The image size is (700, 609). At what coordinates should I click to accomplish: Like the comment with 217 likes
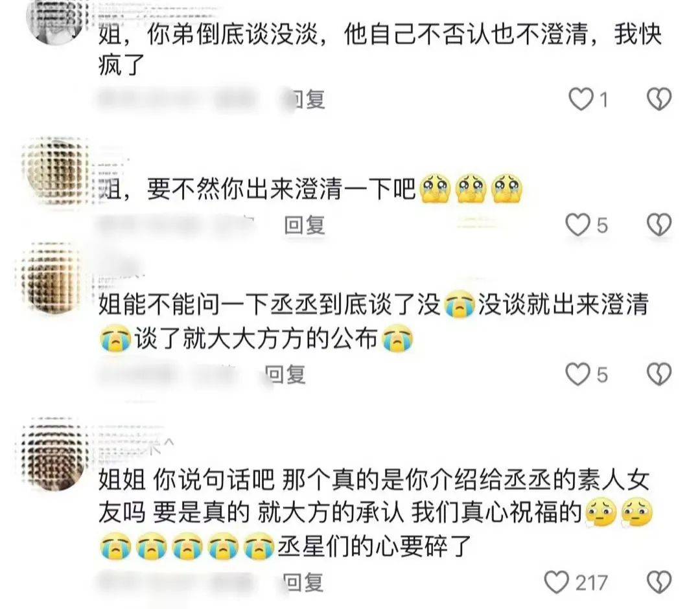tap(557, 582)
